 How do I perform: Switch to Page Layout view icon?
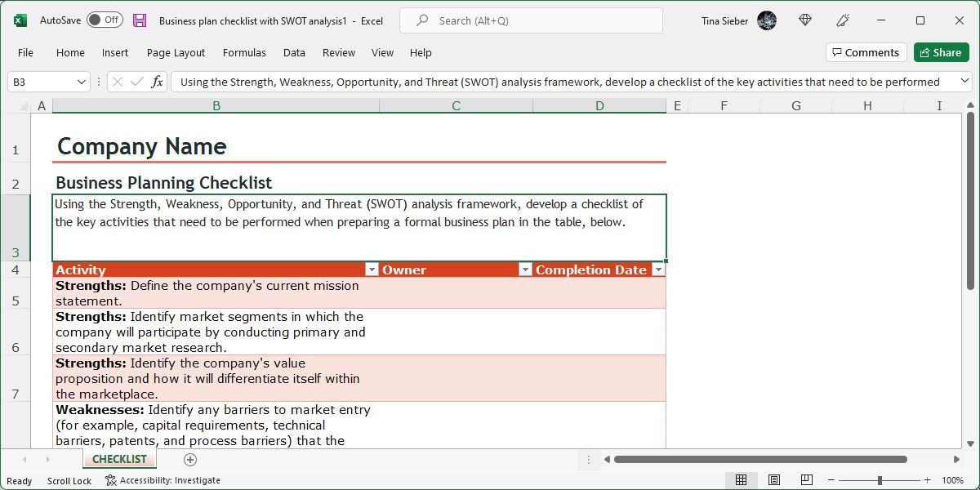coord(774,480)
